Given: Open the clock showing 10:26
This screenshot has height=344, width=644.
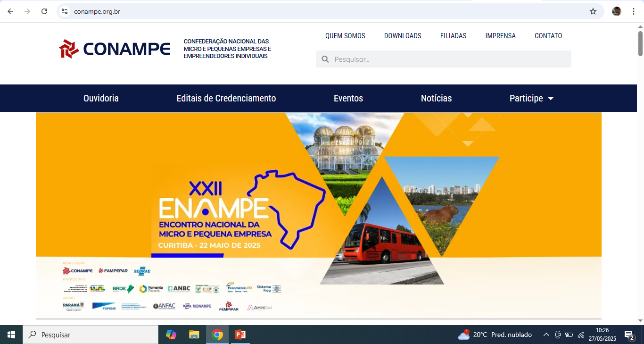Looking at the screenshot, I should tap(603, 335).
